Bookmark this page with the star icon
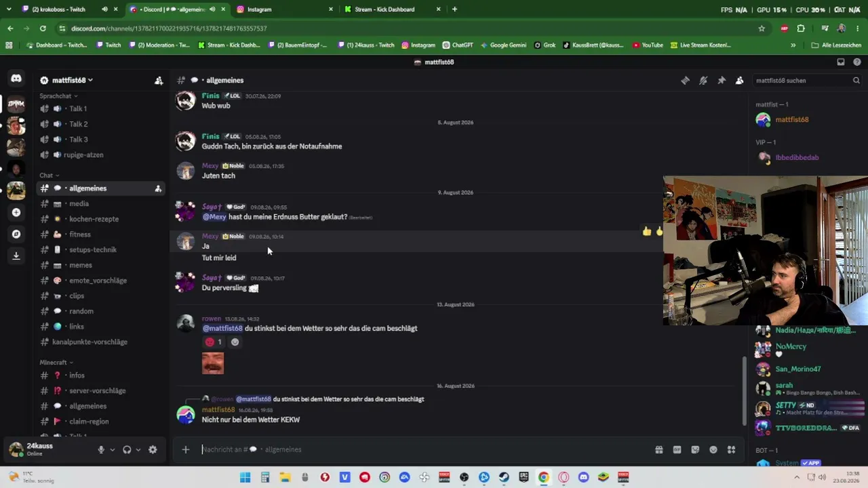This screenshot has height=488, width=868. pyautogui.click(x=762, y=28)
